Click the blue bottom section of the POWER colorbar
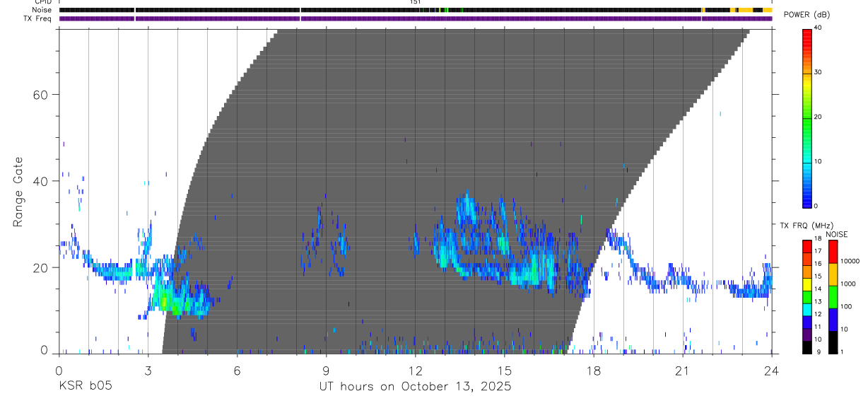 pyautogui.click(x=807, y=196)
